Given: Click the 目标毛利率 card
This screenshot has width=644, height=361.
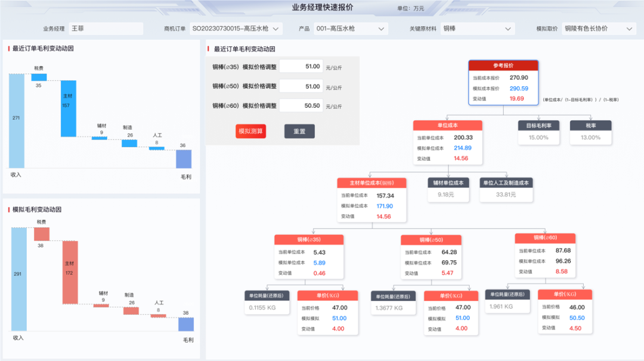Looking at the screenshot, I should (x=538, y=132).
